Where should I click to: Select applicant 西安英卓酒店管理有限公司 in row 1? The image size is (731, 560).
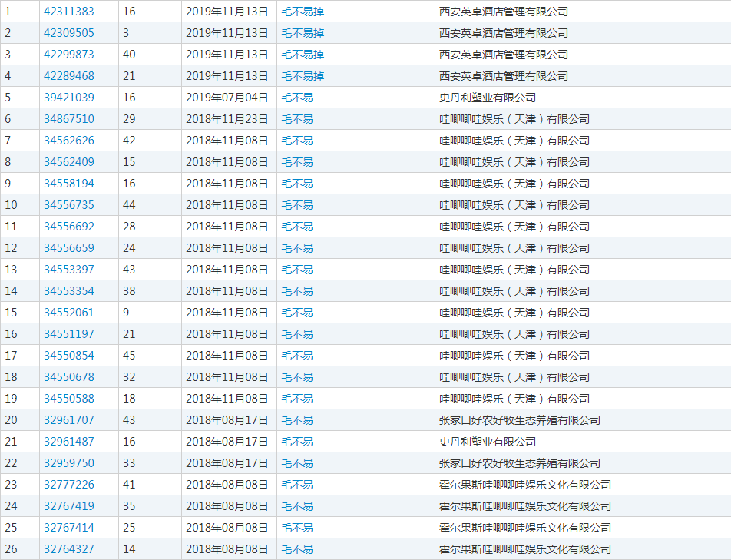504,12
